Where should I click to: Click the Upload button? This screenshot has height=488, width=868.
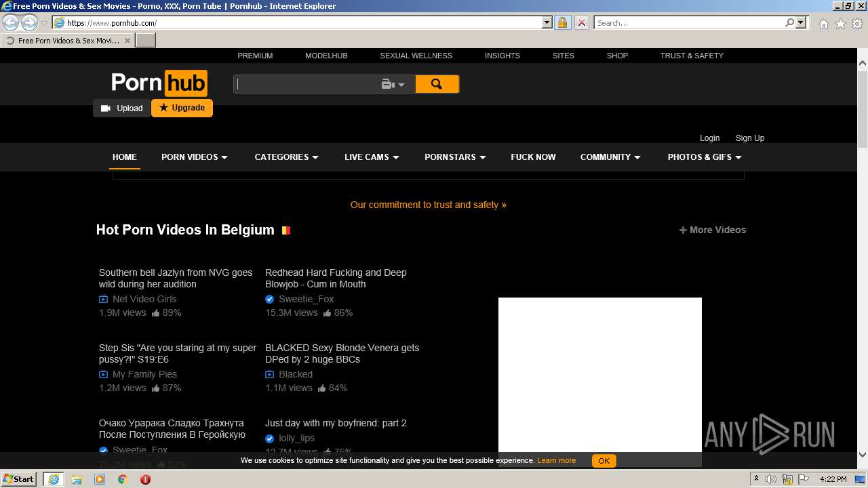[122, 108]
